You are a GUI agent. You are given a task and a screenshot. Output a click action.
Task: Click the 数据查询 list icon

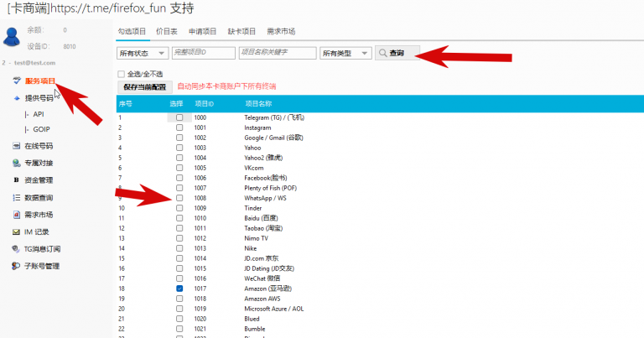point(16,198)
